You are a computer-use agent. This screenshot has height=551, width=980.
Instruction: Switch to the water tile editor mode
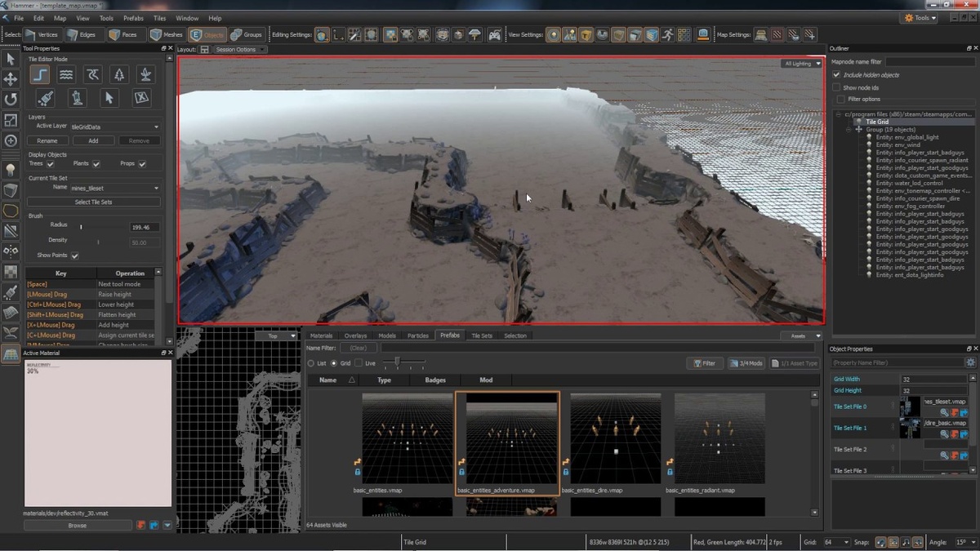(x=66, y=75)
